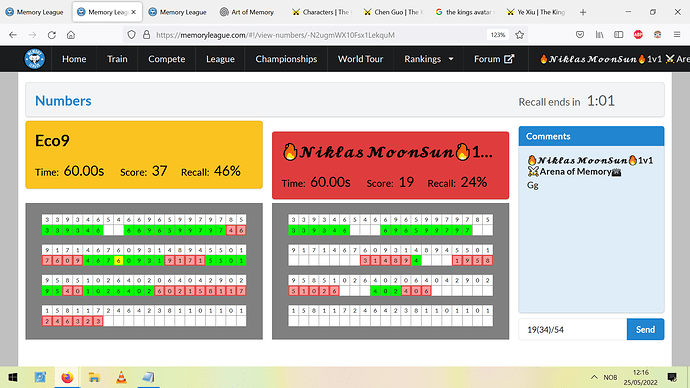Open the Library bookshelf icon

(599, 35)
